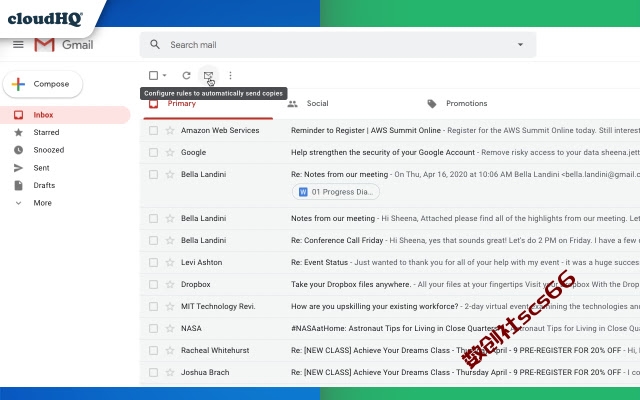Image resolution: width=640 pixels, height=400 pixels.
Task: Select the Google email checkbox
Action: point(153,153)
